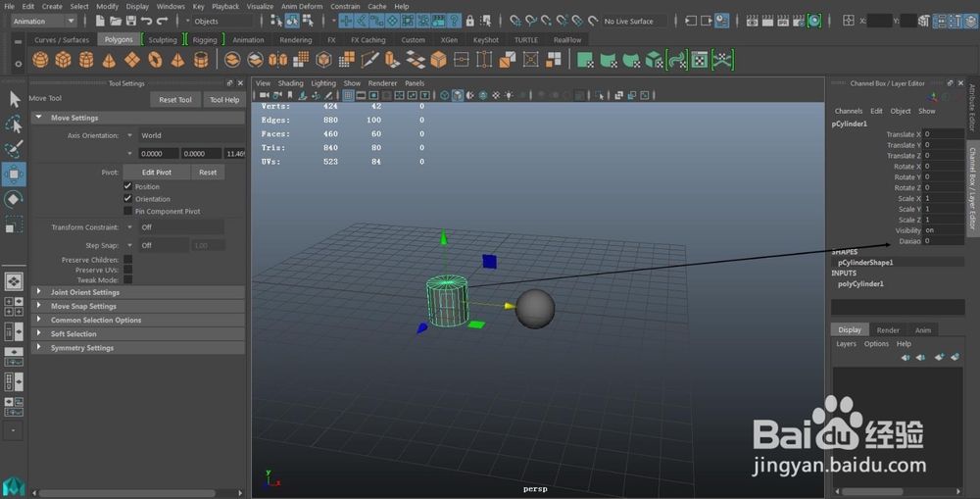Click the Save Scene disk icon
980x499 pixels.
tap(130, 21)
